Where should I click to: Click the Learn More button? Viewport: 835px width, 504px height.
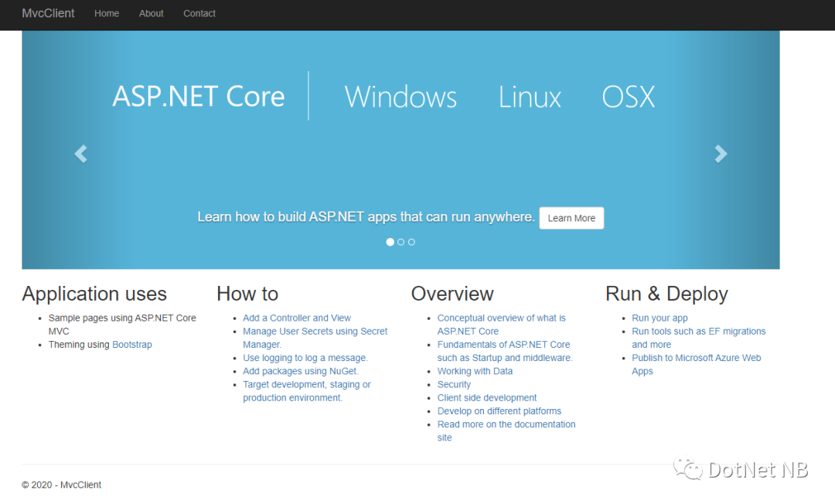pos(571,218)
